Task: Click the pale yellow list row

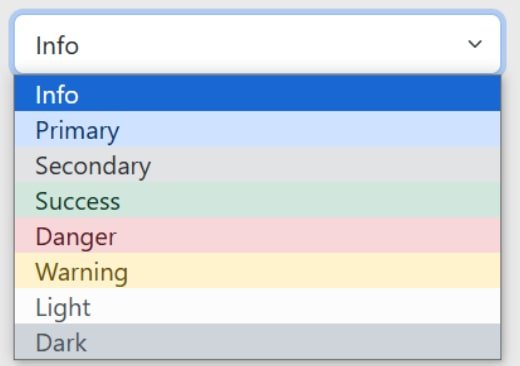Action: click(257, 270)
